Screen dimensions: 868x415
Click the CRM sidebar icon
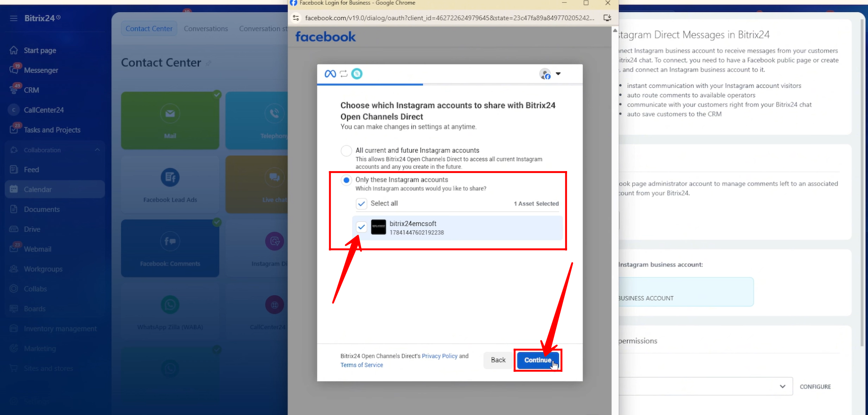tap(14, 90)
